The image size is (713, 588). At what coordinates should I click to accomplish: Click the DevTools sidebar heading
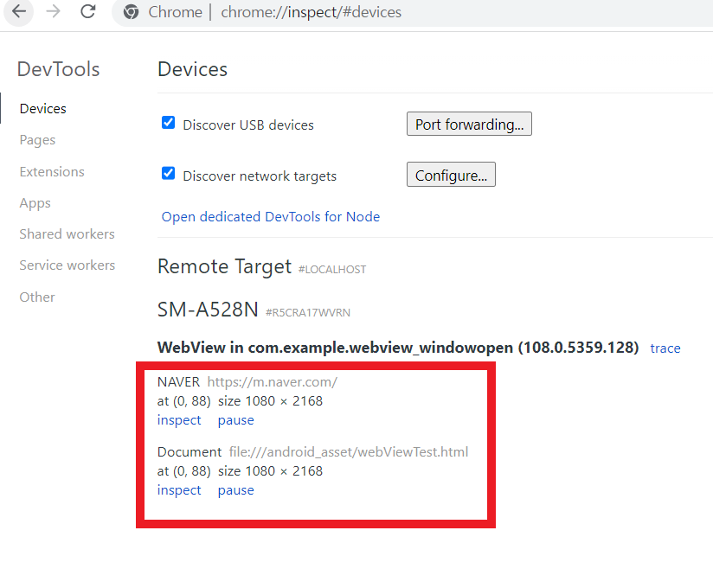(x=58, y=69)
